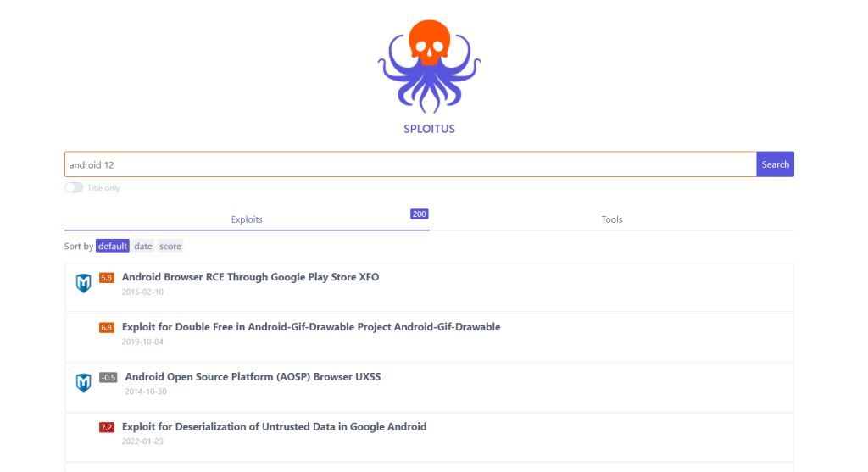This screenshot has height=472, width=868.
Task: Click the Sploitus octopus skull logo
Action: click(x=429, y=66)
